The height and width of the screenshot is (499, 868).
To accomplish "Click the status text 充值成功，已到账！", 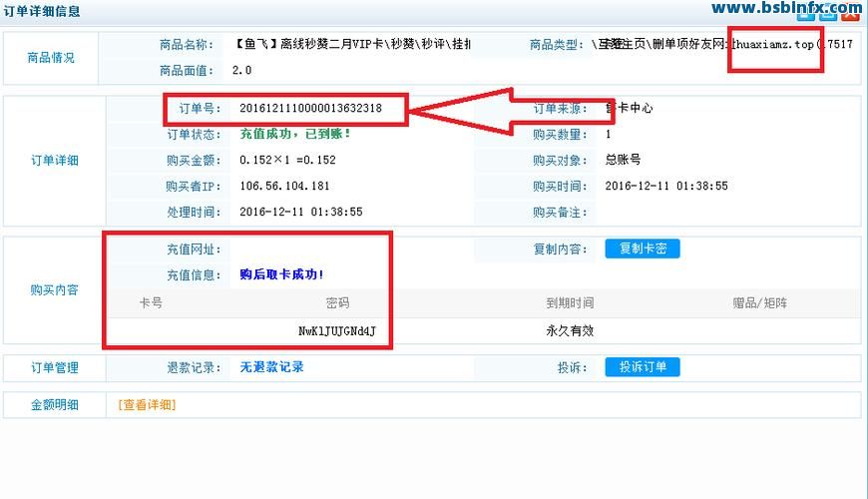I will pyautogui.click(x=294, y=134).
